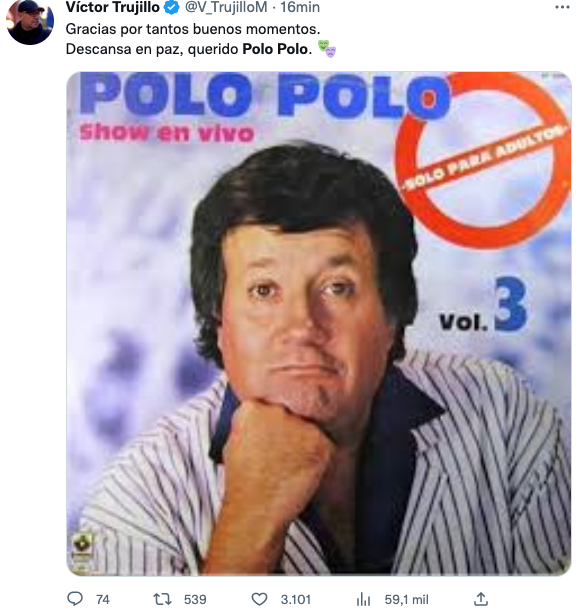Image resolution: width=588 pixels, height=614 pixels.
Task: Click the 16min timestamp
Action: [x=300, y=7]
